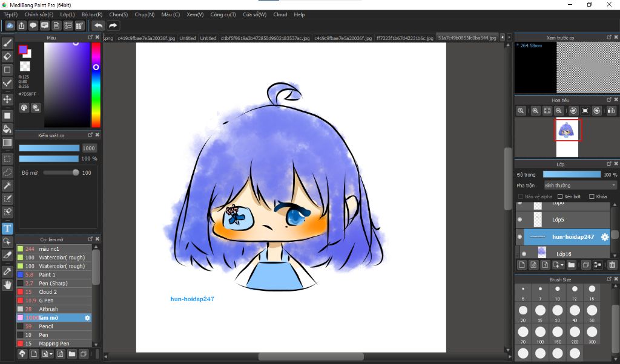Select the Eraser tool
Screen dimensions: 620x364
pyautogui.click(x=7, y=56)
